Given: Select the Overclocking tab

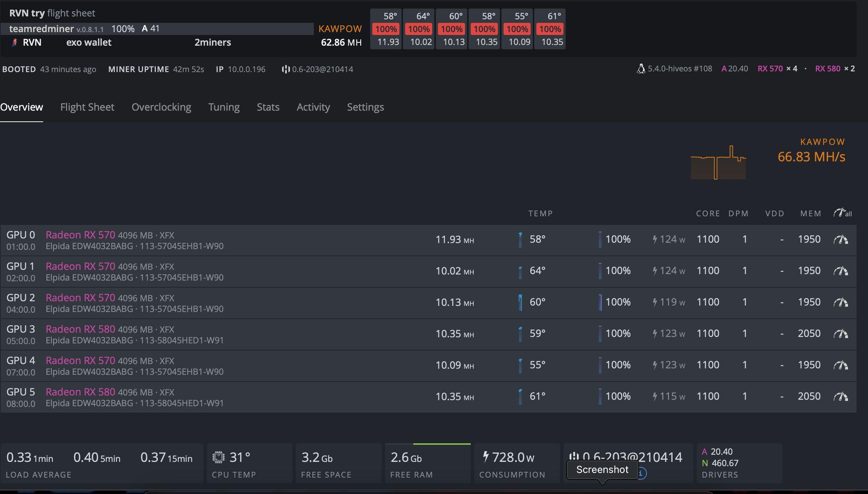Looking at the screenshot, I should click(161, 107).
